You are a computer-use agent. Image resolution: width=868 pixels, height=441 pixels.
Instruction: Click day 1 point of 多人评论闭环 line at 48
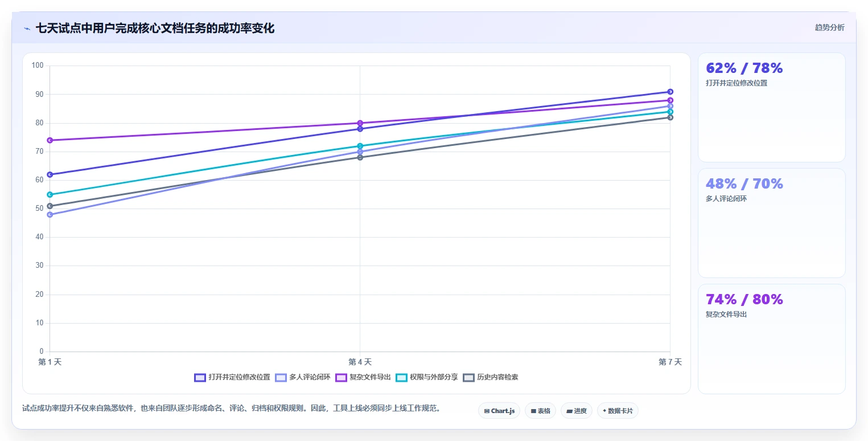tap(50, 214)
